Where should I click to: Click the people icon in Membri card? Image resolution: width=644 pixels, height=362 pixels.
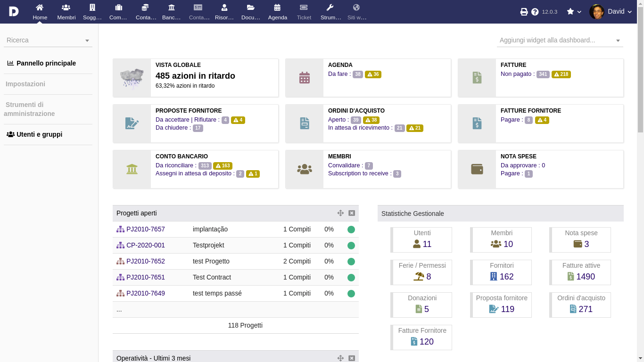coord(305,169)
